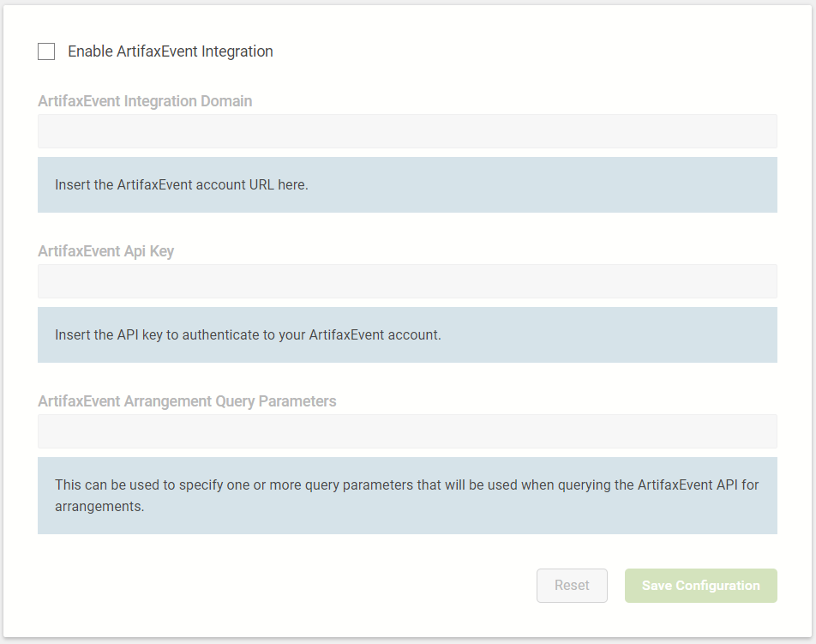816x644 pixels.
Task: Click the 'ArtifaxEvent Integration Domain' label
Action: pyautogui.click(x=145, y=101)
